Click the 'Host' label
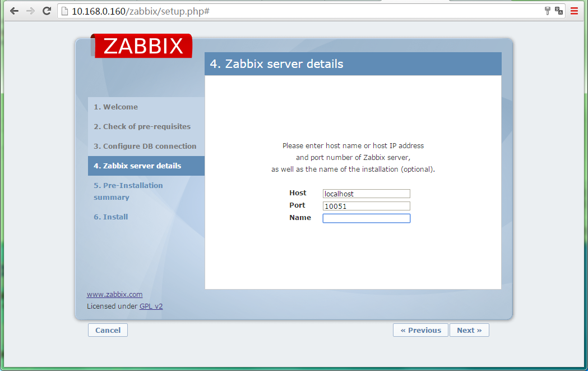The image size is (588, 371). (298, 193)
